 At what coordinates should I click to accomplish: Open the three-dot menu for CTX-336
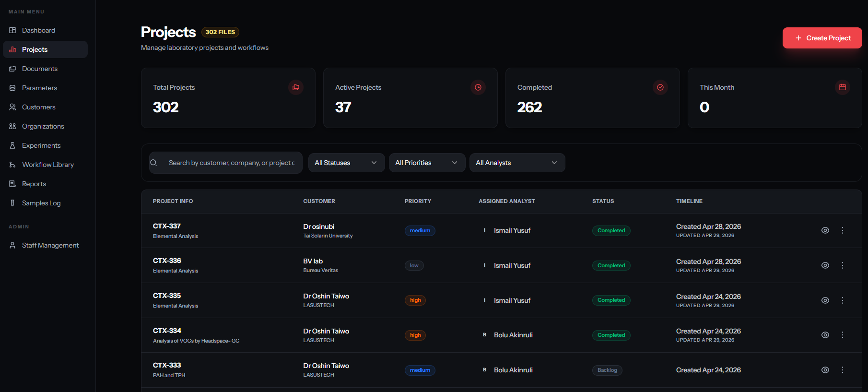843,265
